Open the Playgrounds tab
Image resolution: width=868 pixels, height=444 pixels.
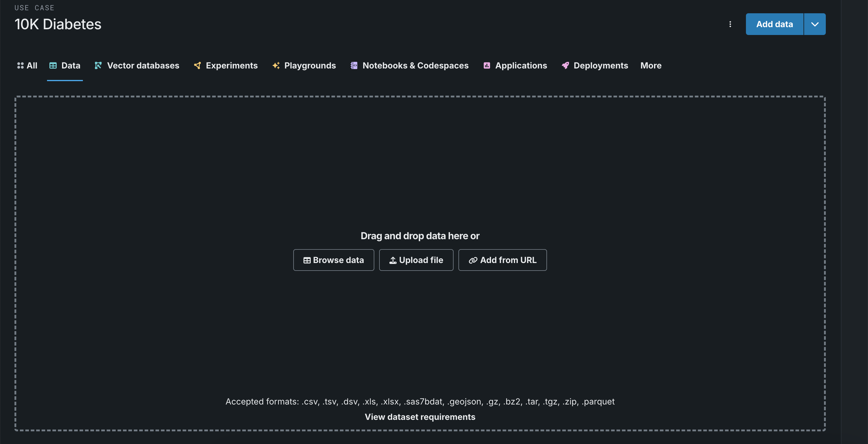tap(310, 65)
